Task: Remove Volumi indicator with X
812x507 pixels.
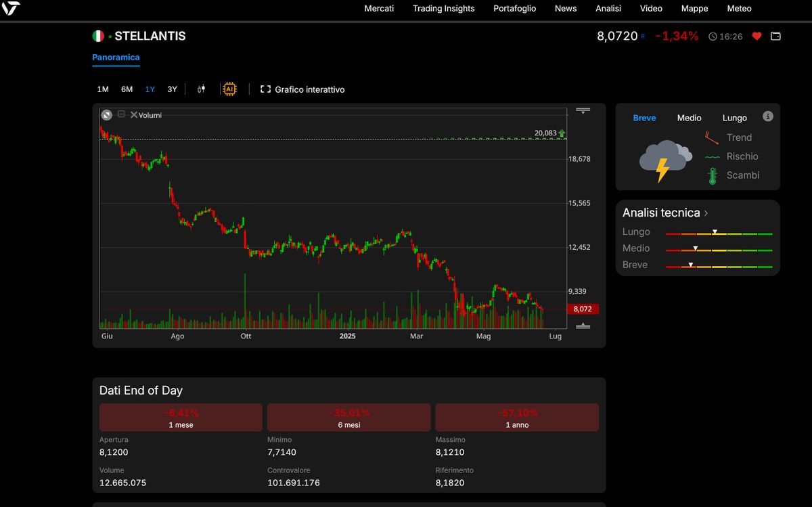Action: (x=133, y=115)
